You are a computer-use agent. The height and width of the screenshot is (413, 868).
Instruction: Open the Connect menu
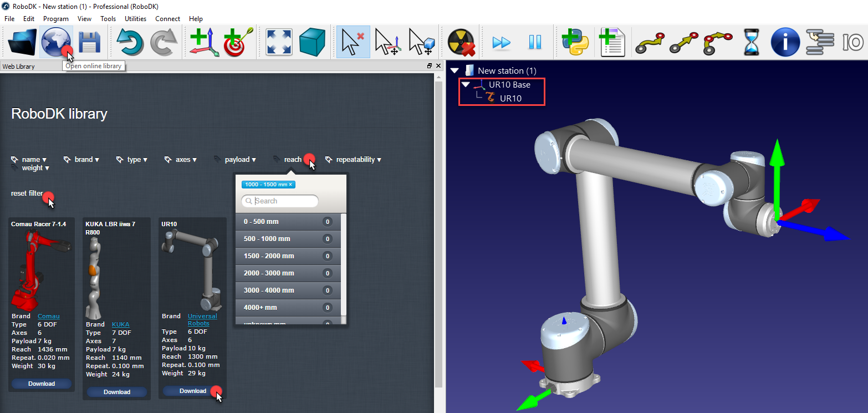pyautogui.click(x=167, y=18)
